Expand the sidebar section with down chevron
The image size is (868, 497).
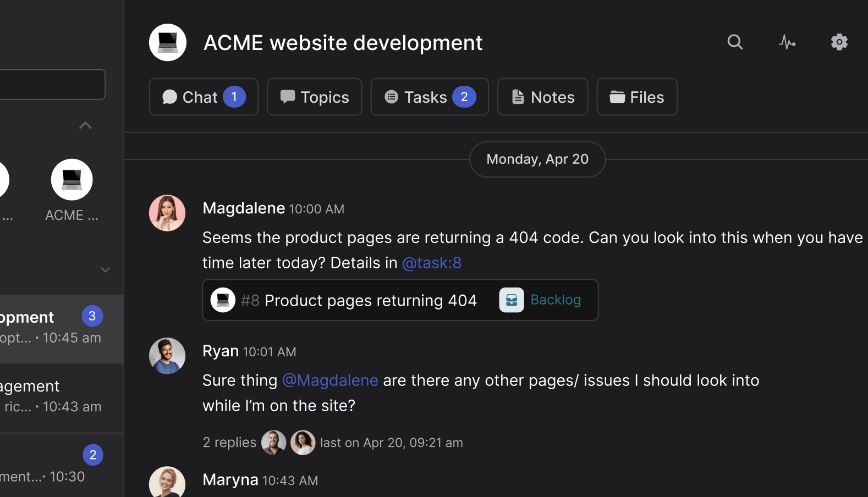click(x=105, y=270)
